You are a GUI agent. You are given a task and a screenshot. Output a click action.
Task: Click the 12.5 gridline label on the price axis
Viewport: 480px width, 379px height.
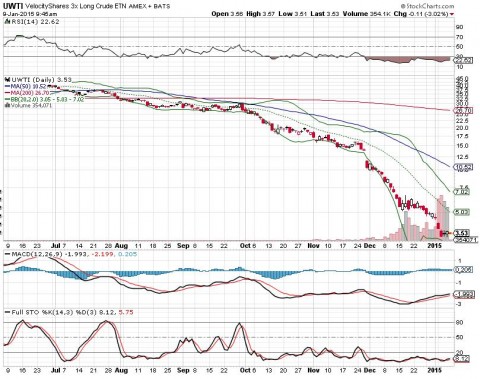(x=462, y=157)
